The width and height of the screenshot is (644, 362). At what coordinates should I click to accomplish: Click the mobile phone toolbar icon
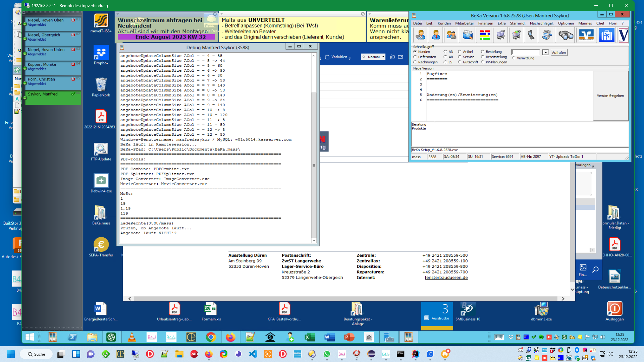click(531, 35)
